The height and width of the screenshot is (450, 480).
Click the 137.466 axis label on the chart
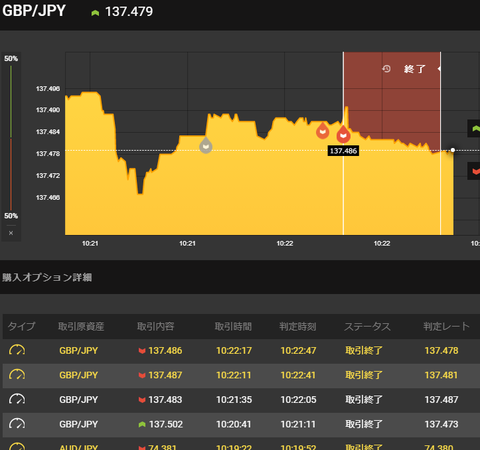(x=48, y=198)
